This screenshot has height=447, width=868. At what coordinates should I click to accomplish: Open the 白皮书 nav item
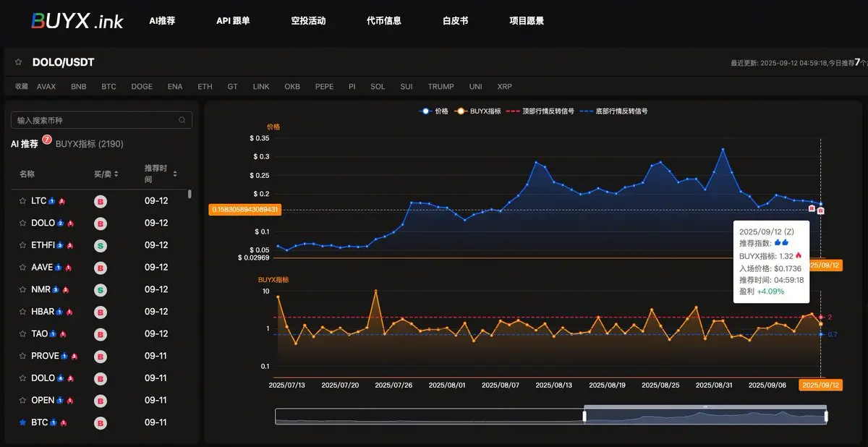pos(455,21)
